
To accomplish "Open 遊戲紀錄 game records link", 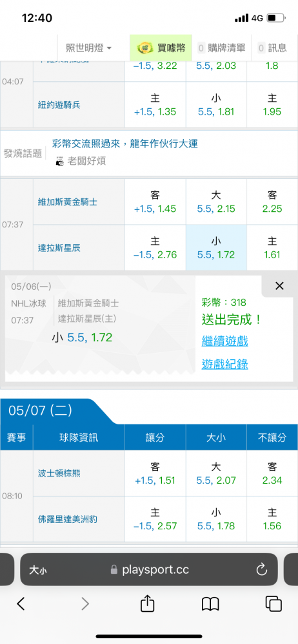I will (224, 364).
